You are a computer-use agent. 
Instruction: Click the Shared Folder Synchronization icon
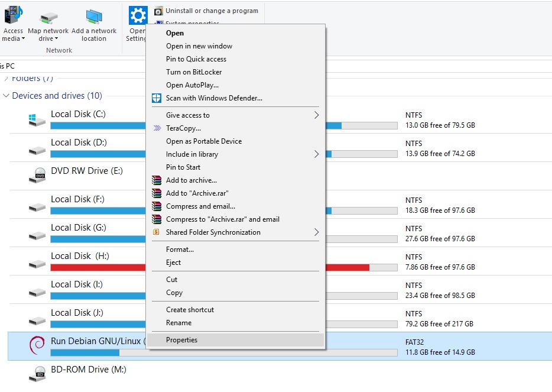[157, 232]
